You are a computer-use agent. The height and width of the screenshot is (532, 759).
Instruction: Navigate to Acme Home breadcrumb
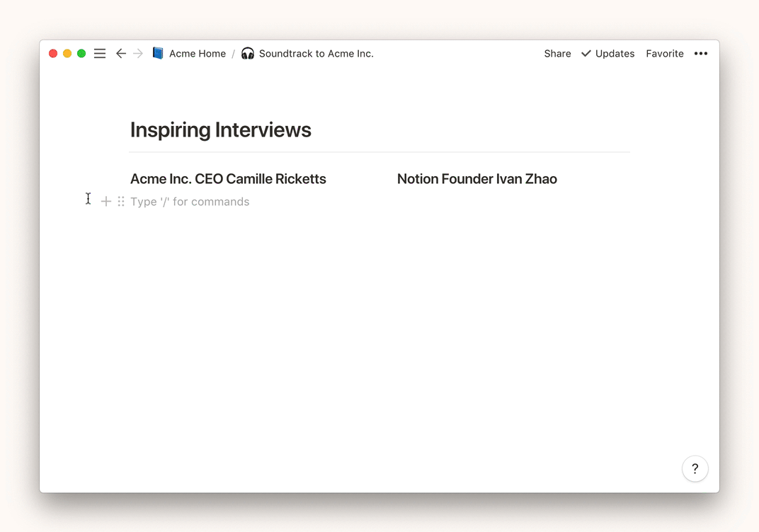(197, 54)
